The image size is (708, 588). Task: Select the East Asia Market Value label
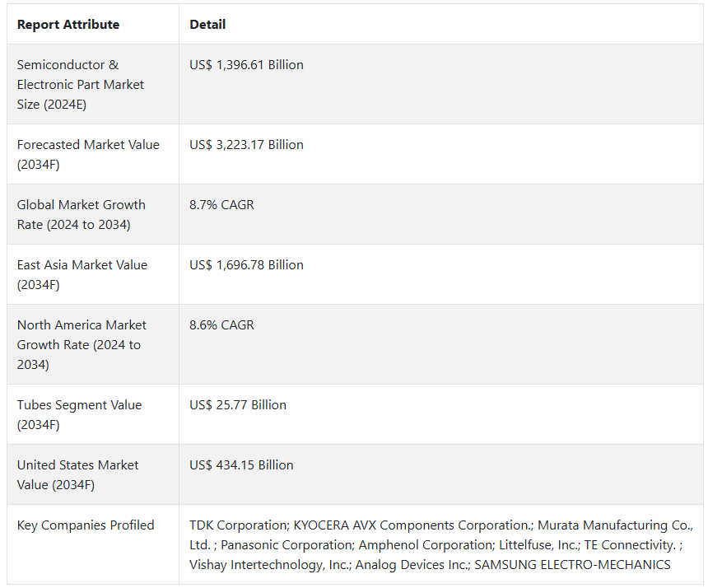tap(82, 275)
